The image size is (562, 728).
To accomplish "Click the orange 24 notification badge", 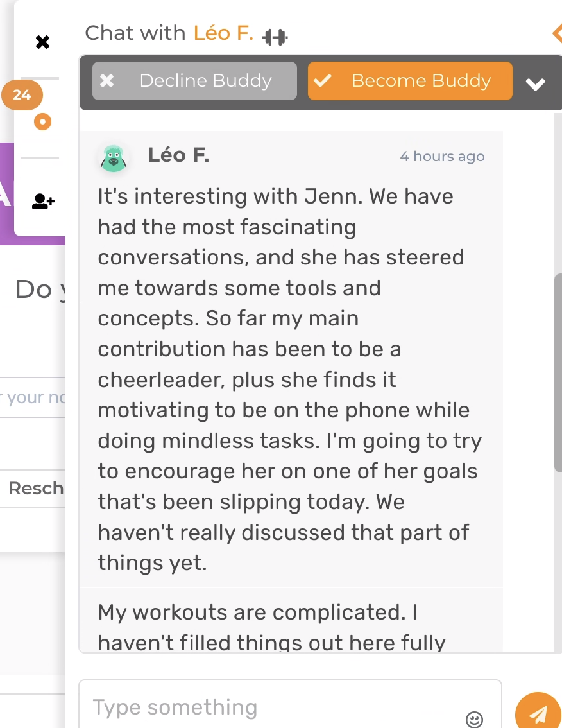I will [22, 95].
